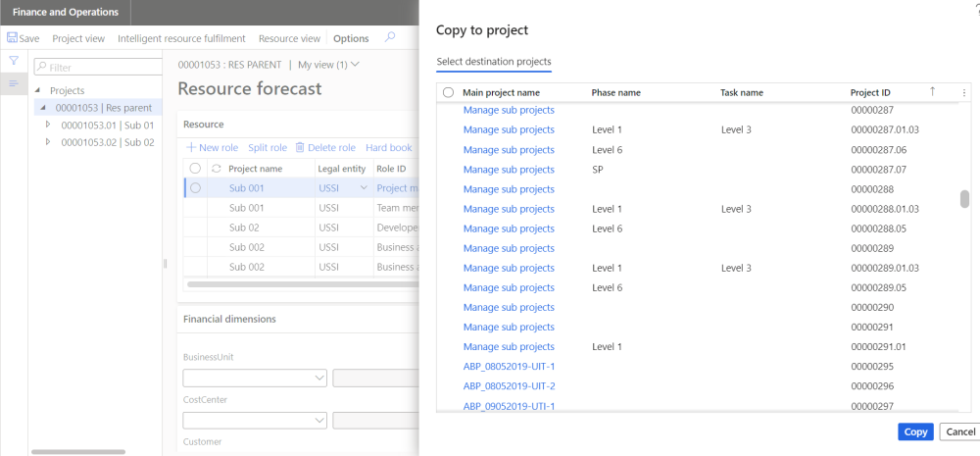The height and width of the screenshot is (456, 980).
Task: Open the ABP_08052019-UIT-1 project link
Action: [510, 366]
